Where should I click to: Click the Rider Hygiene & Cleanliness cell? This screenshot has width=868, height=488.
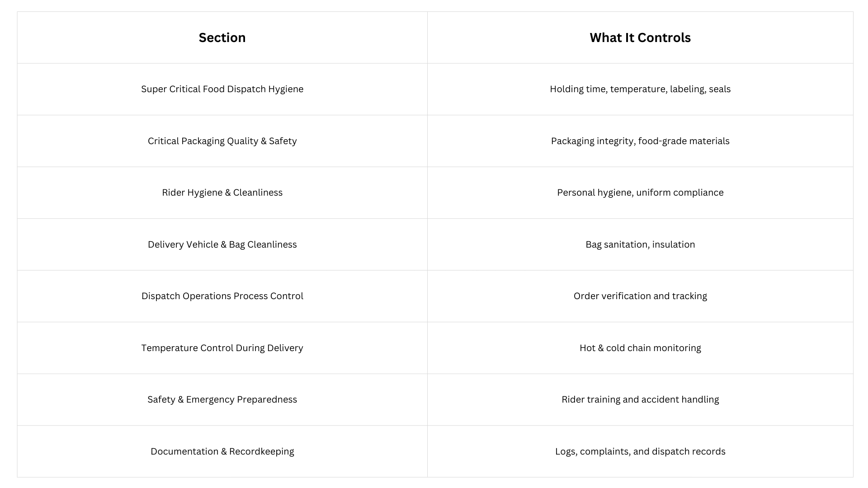coord(222,192)
